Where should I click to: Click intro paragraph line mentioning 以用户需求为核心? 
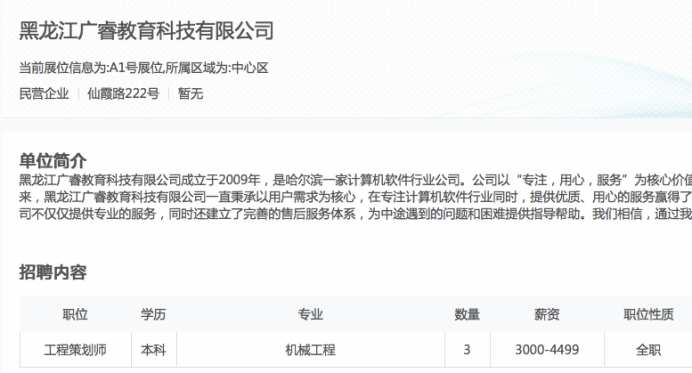[x=355, y=197]
